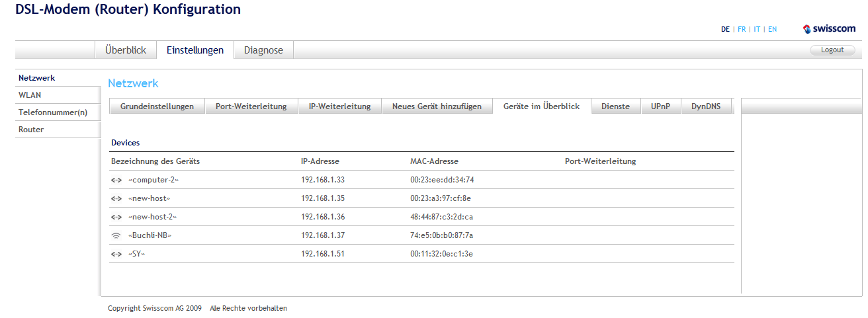Click the wired connection icon beside SY
This screenshot has width=868, height=318.
tap(116, 254)
